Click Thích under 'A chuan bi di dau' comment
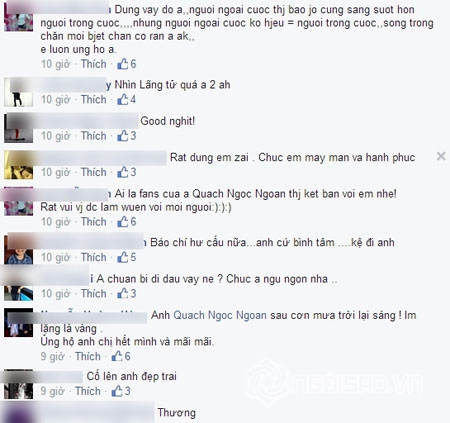 (x=94, y=293)
